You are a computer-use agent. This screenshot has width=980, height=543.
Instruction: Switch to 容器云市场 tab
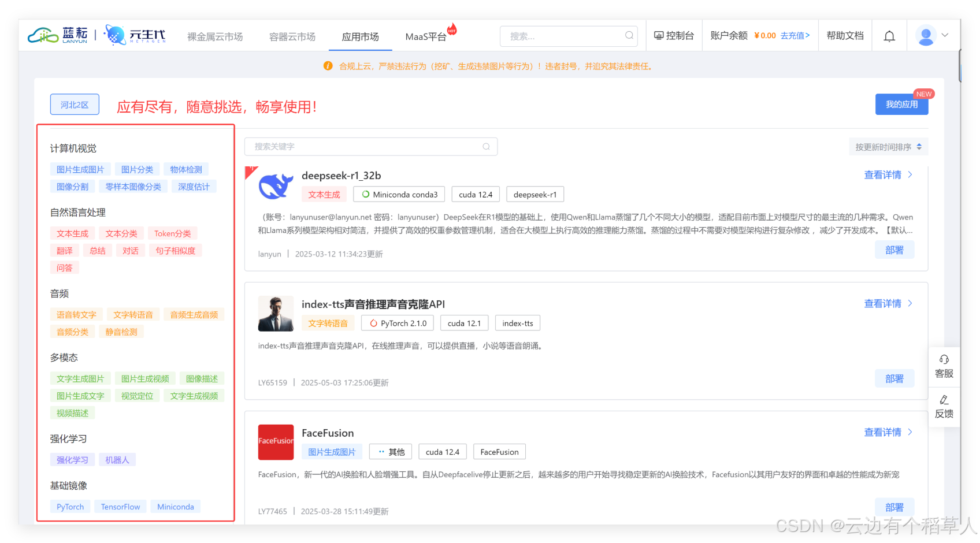[292, 37]
